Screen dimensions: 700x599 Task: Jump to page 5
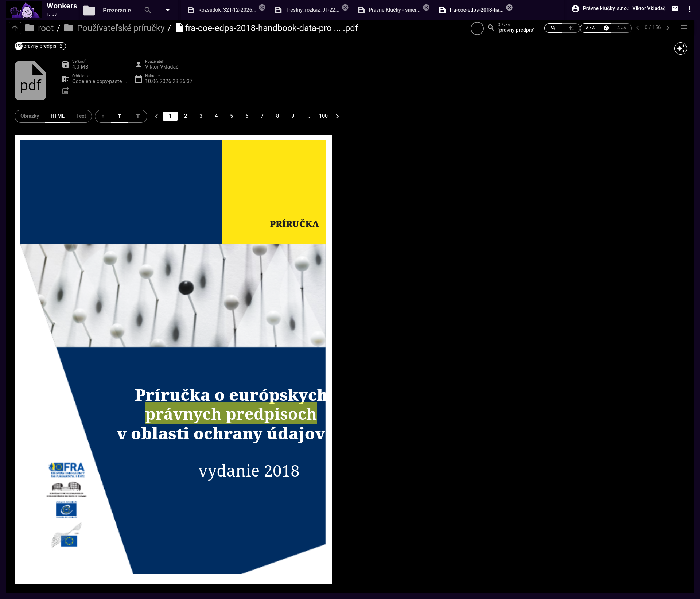232,116
